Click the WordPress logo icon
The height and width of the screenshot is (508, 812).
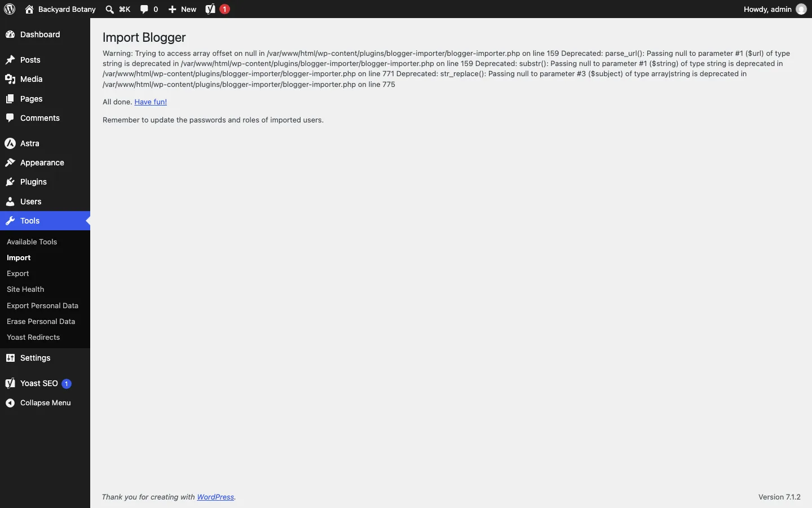[10, 9]
